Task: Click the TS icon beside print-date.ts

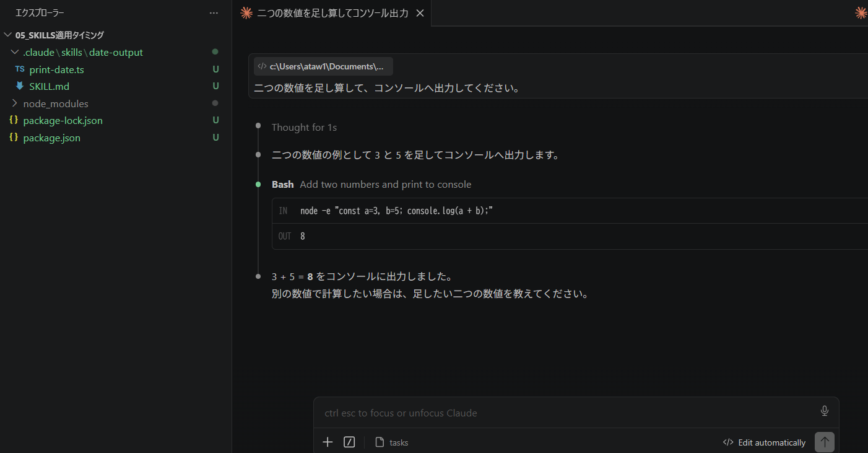Action: pos(20,69)
